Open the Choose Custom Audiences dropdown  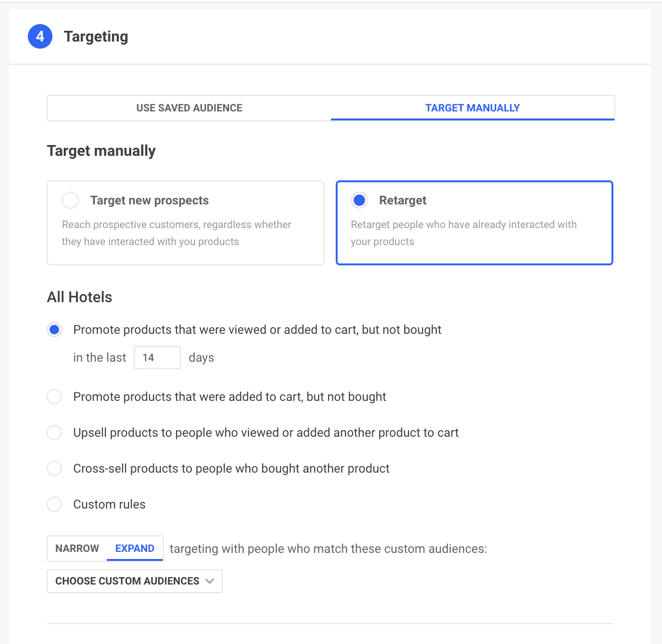[127, 581]
